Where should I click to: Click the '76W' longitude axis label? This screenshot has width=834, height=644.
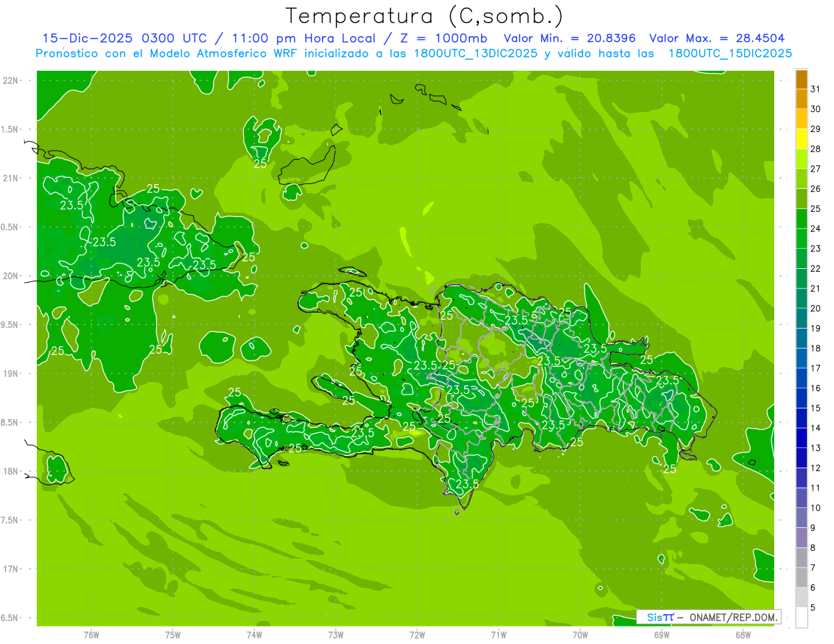(91, 634)
